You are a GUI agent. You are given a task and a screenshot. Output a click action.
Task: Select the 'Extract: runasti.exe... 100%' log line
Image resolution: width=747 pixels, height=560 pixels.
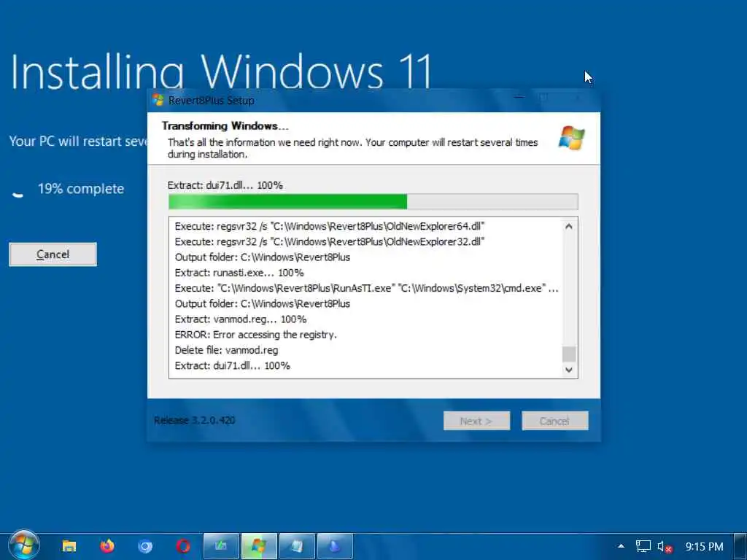point(239,273)
